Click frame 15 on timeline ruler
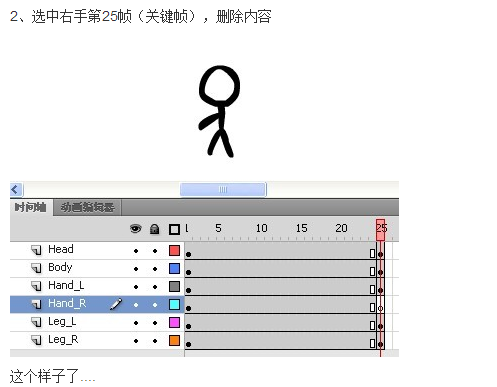Image resolution: width=497 pixels, height=387 pixels. tap(301, 229)
